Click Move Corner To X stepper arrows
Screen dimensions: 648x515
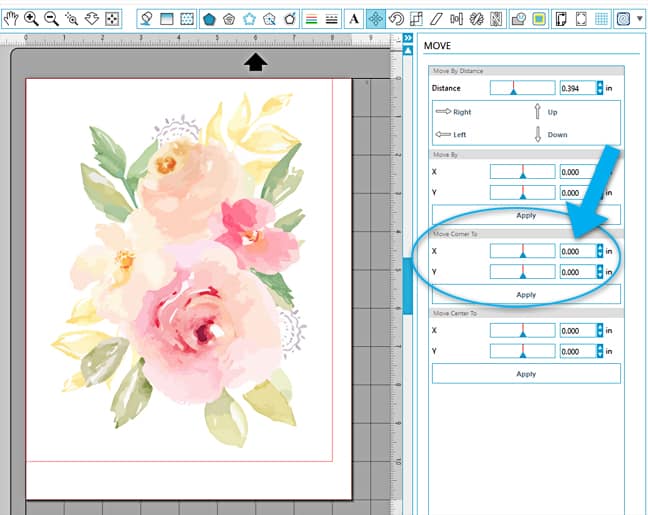click(600, 251)
